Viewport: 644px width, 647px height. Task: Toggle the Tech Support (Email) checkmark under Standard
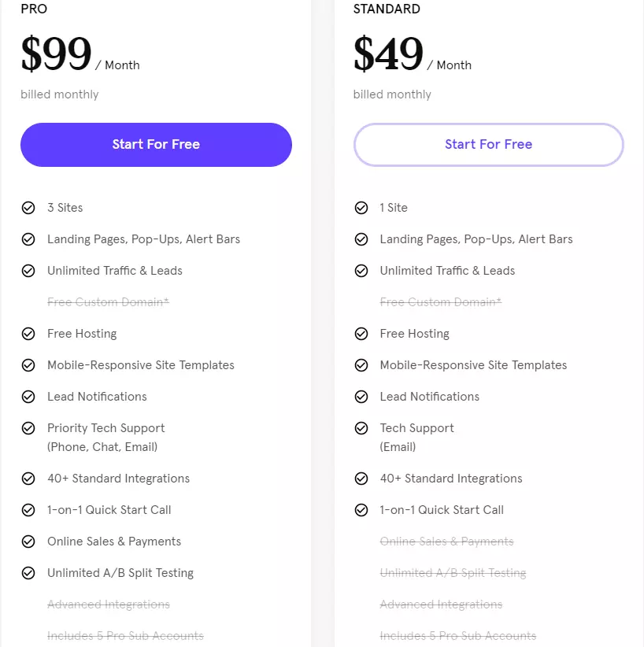pyautogui.click(x=361, y=428)
